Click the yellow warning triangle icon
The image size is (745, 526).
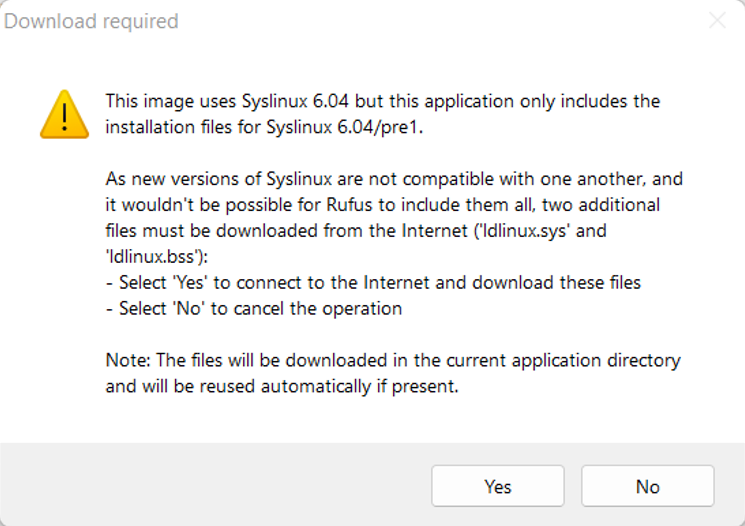tap(64, 113)
